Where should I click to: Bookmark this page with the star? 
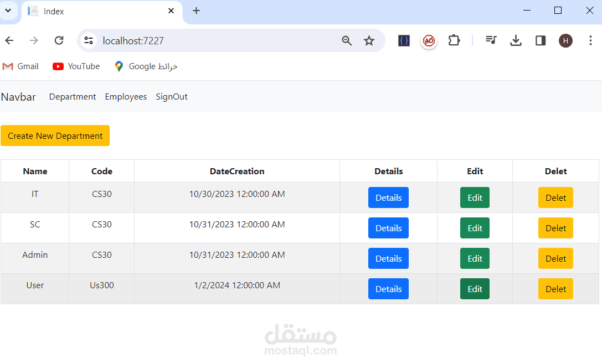coord(369,40)
